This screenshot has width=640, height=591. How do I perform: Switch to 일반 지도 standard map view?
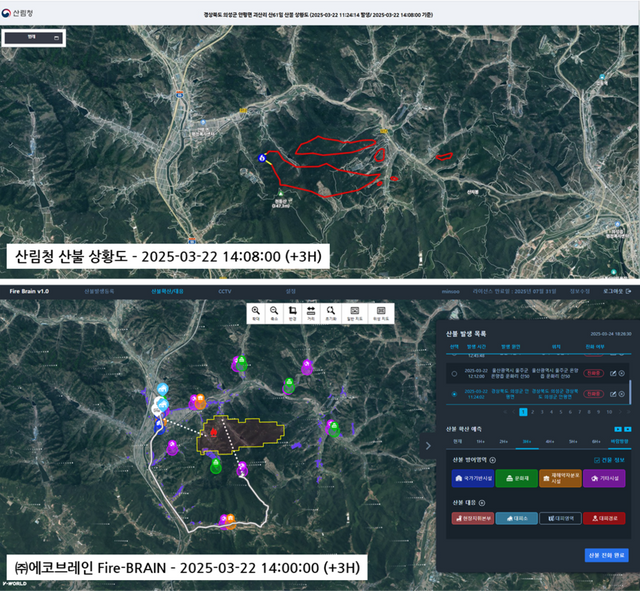pos(354,314)
